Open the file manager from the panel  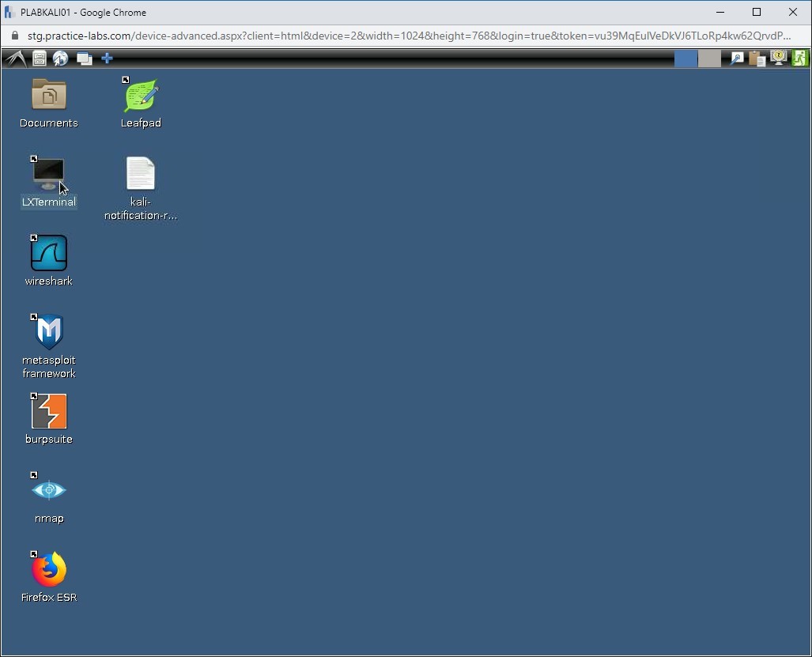pos(39,58)
